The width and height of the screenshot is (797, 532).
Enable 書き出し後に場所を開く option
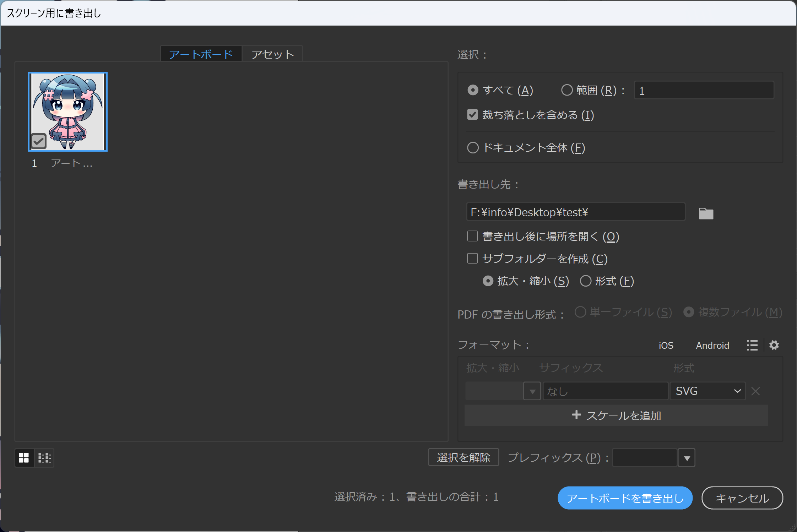(x=472, y=236)
